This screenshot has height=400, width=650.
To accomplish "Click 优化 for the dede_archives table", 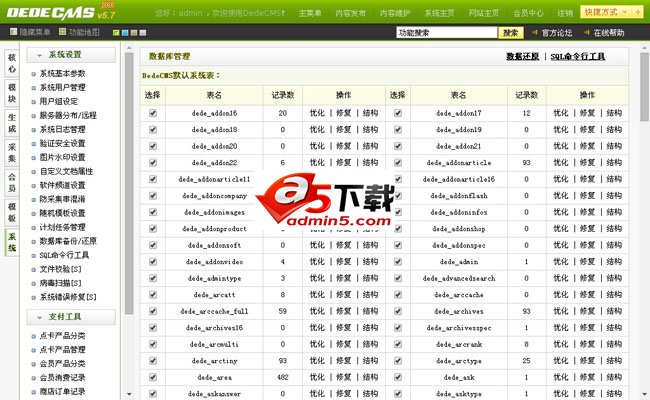I will pos(561,311).
